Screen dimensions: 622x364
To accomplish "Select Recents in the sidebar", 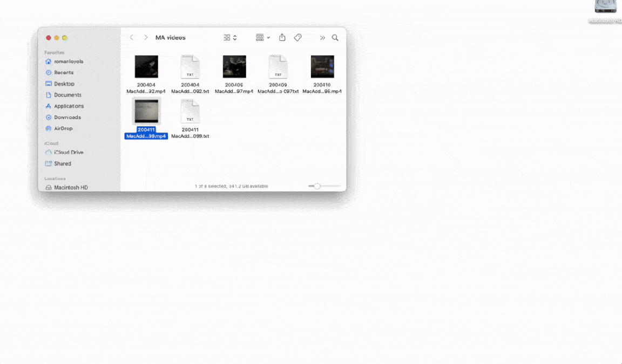I will [x=59, y=72].
